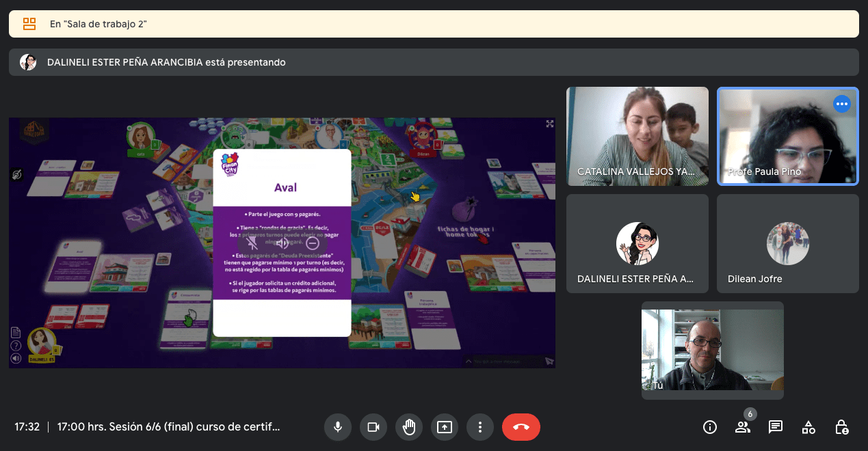Mute the presentation audio speaker icon
Viewport: 868px width, 451px height.
282,243
